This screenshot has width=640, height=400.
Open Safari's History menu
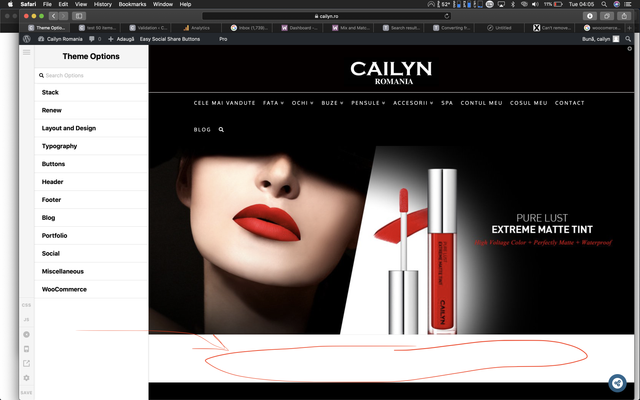tap(102, 4)
